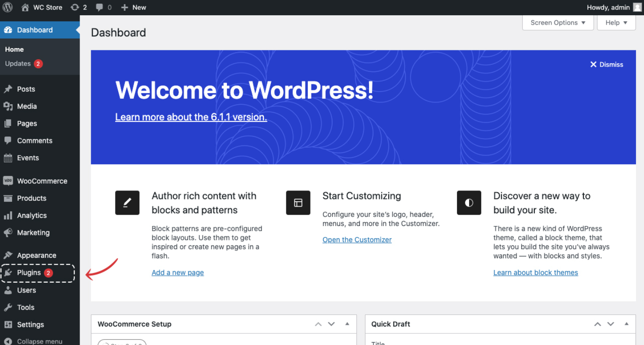Open the Updates submenu item
Viewport: 644px width, 345px height.
point(18,64)
